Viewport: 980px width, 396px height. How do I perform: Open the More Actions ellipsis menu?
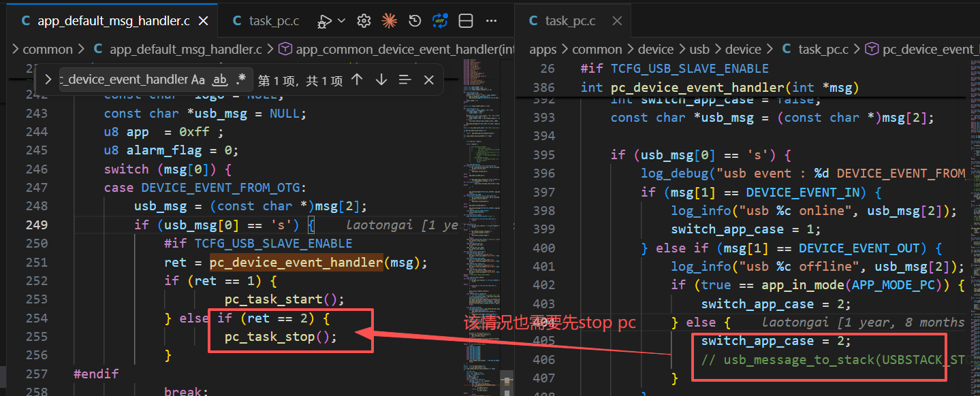click(x=491, y=21)
